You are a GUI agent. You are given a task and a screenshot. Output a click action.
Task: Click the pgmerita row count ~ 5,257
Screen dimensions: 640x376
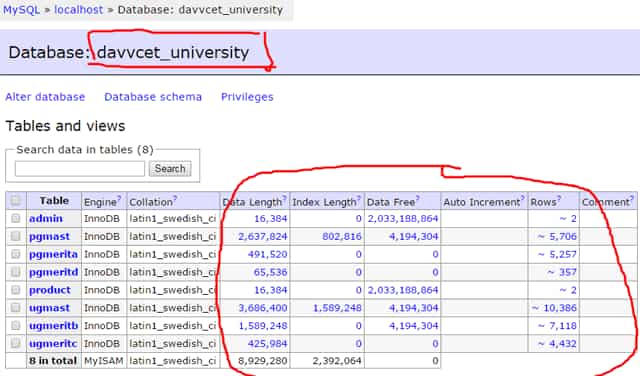pyautogui.click(x=557, y=254)
